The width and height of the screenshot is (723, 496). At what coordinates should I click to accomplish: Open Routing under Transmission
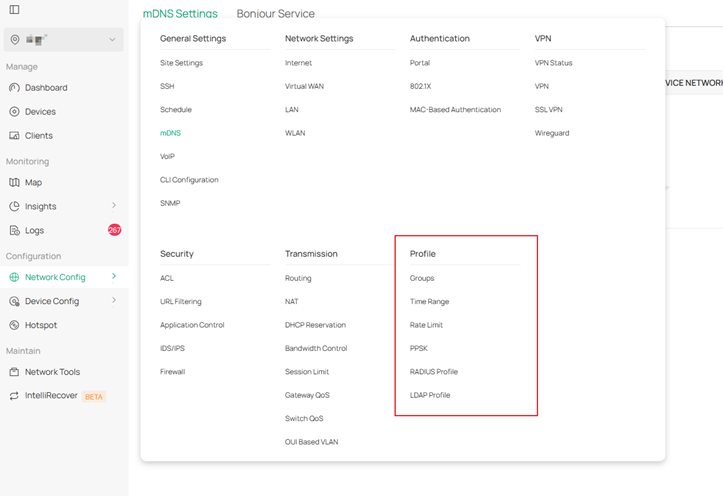[x=298, y=278]
